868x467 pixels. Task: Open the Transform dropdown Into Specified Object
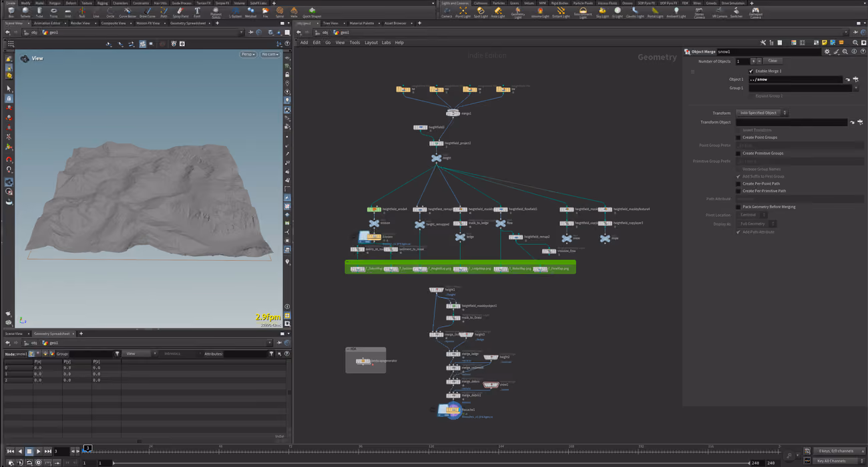coord(762,113)
